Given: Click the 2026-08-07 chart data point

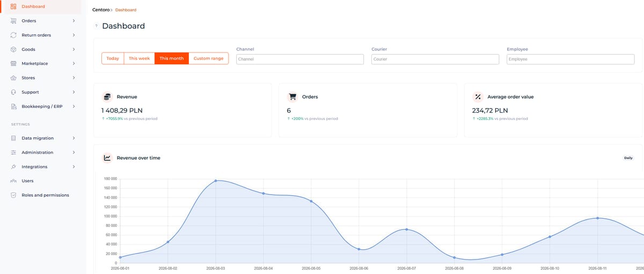Looking at the screenshot, I should tap(407, 229).
